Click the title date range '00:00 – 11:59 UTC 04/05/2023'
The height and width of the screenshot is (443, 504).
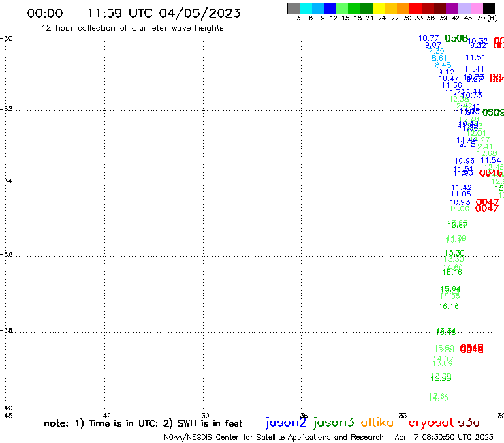133,13
